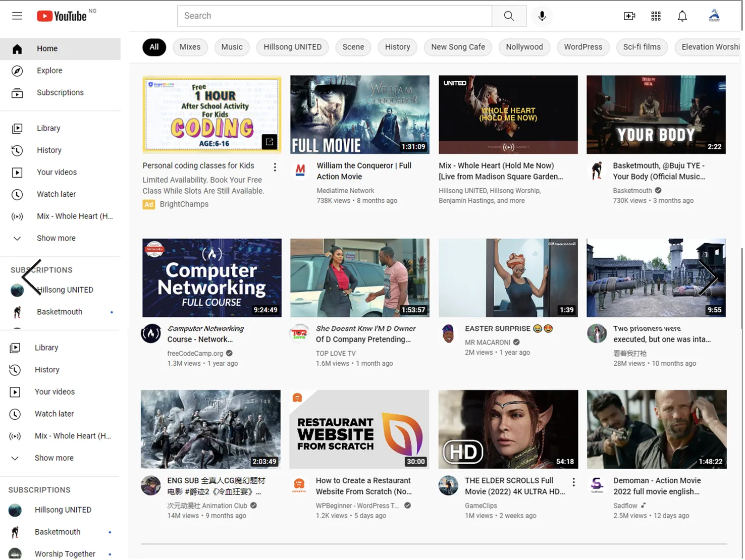The height and width of the screenshot is (560, 745).
Task: Open the GameClips channel name link
Action: pos(482,507)
